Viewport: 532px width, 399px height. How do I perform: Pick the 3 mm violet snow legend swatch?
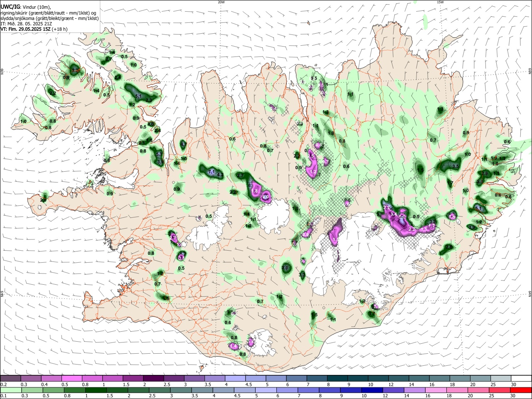tap(195, 379)
